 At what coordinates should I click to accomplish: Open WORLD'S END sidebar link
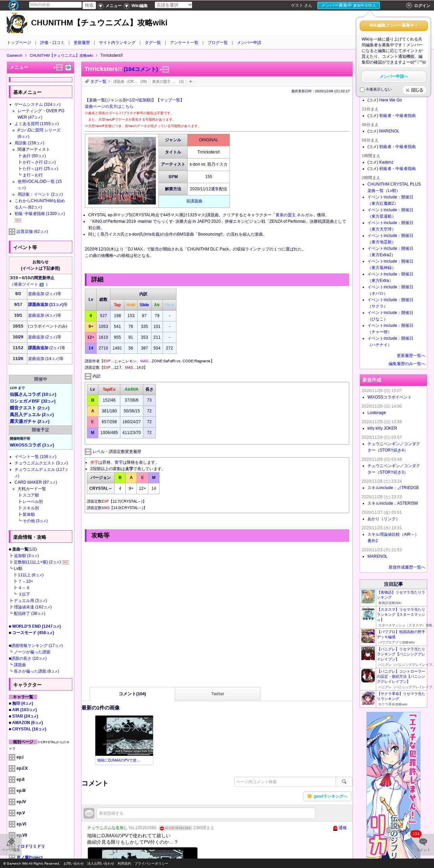coord(37,626)
